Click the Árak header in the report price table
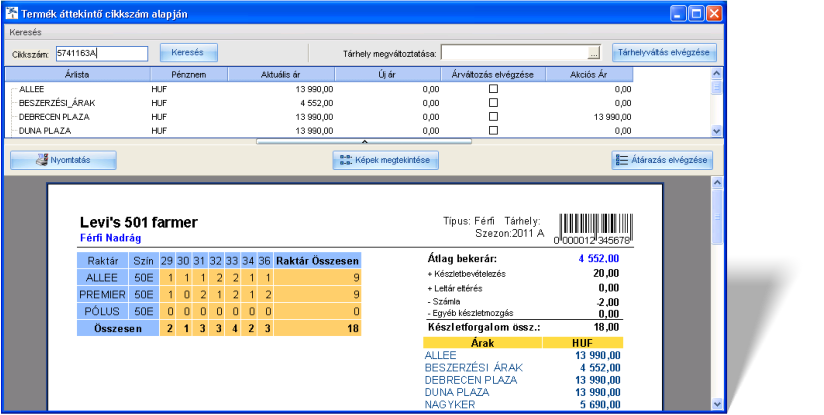Image resolution: width=824 pixels, height=415 pixels. coord(482,343)
